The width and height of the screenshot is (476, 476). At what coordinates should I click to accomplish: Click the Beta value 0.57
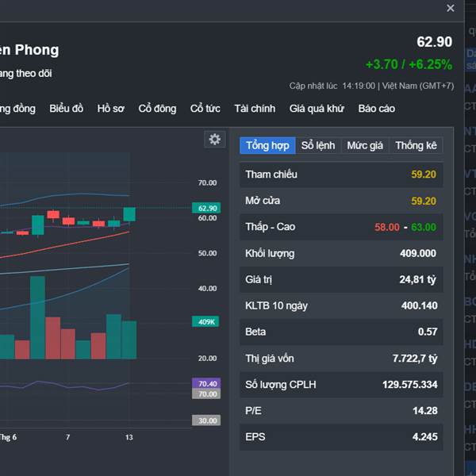(x=428, y=332)
